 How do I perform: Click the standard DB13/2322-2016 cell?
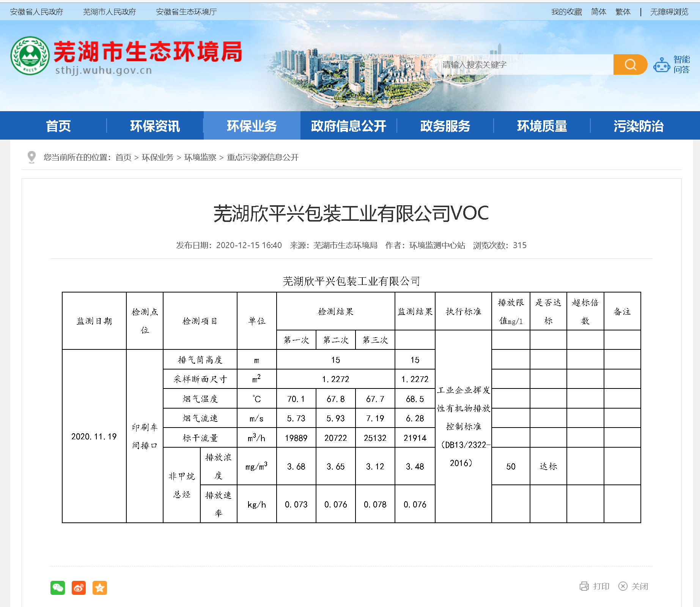tap(463, 426)
